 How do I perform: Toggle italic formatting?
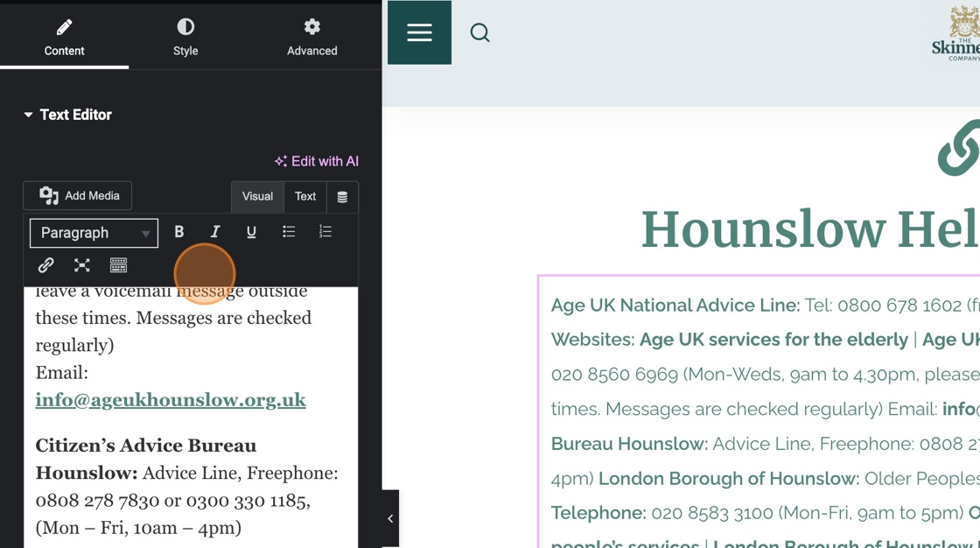[215, 232]
